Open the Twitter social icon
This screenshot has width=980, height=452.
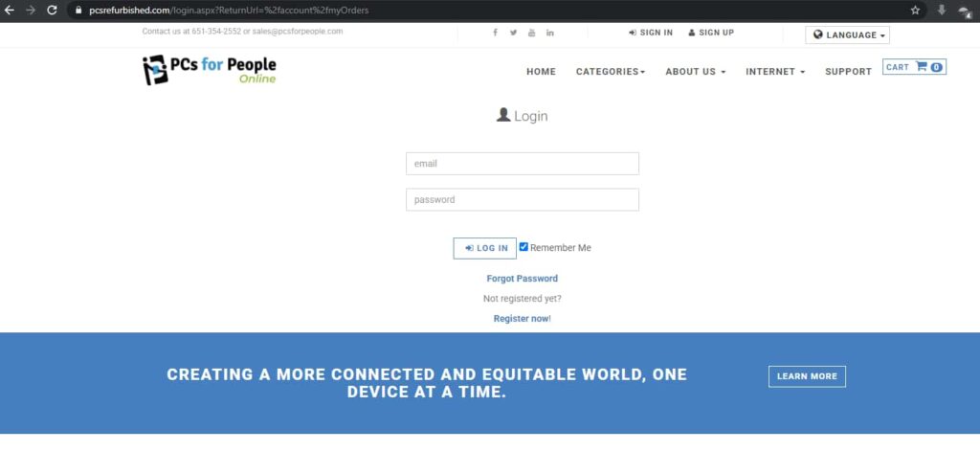(513, 33)
